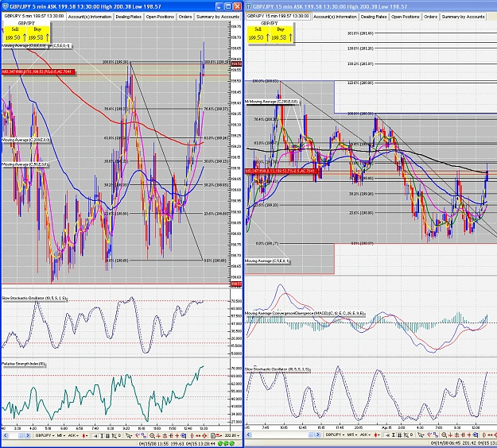Select the Orders tab in the 5 min window
This screenshot has height=448, width=497.
184,17
